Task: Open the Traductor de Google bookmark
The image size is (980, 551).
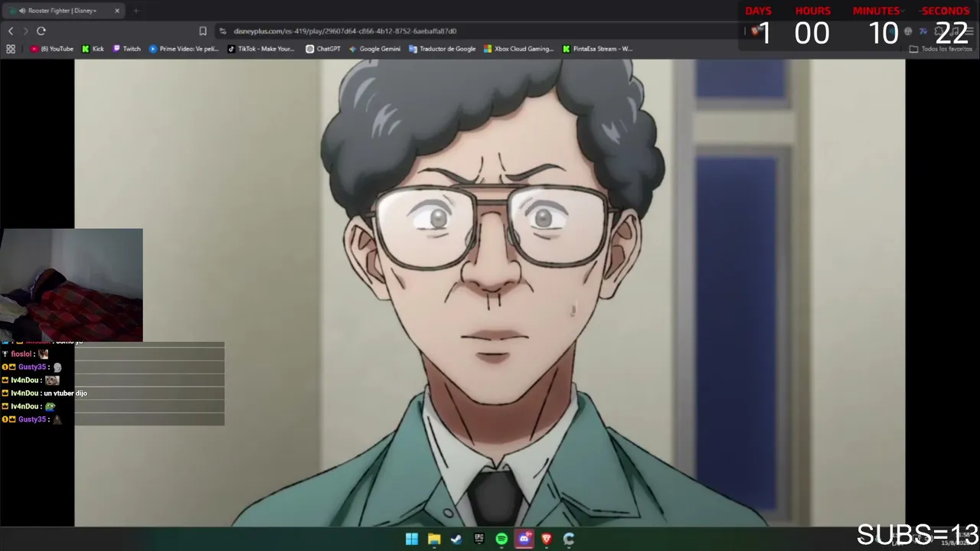Action: [x=443, y=49]
